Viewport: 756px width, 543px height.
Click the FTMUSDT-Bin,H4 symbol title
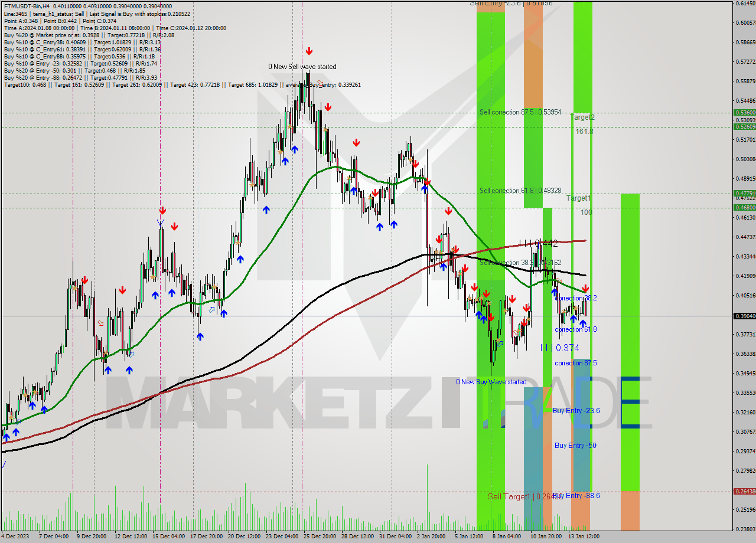click(x=25, y=6)
